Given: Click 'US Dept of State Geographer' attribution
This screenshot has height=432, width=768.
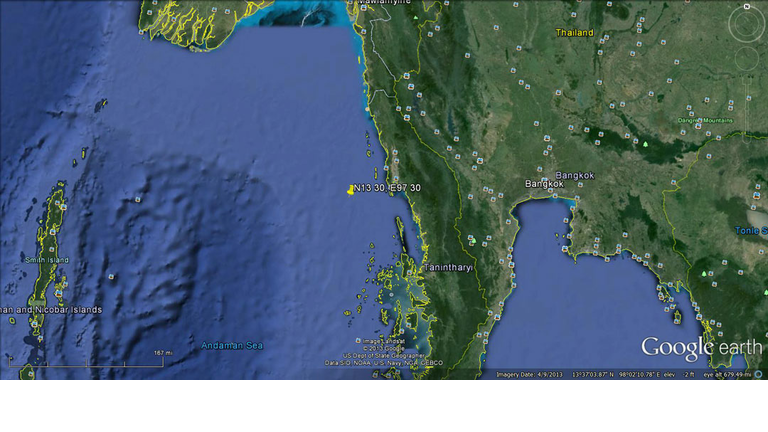Looking at the screenshot, I should [x=384, y=356].
